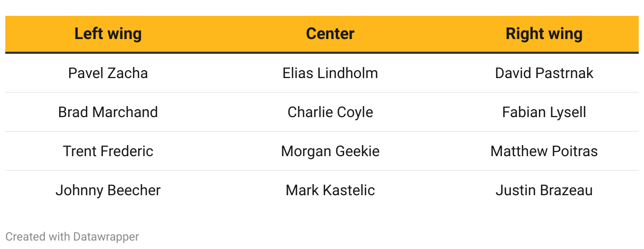Click on Johnny Beecher's name
This screenshot has width=644, height=249.
pos(108,190)
